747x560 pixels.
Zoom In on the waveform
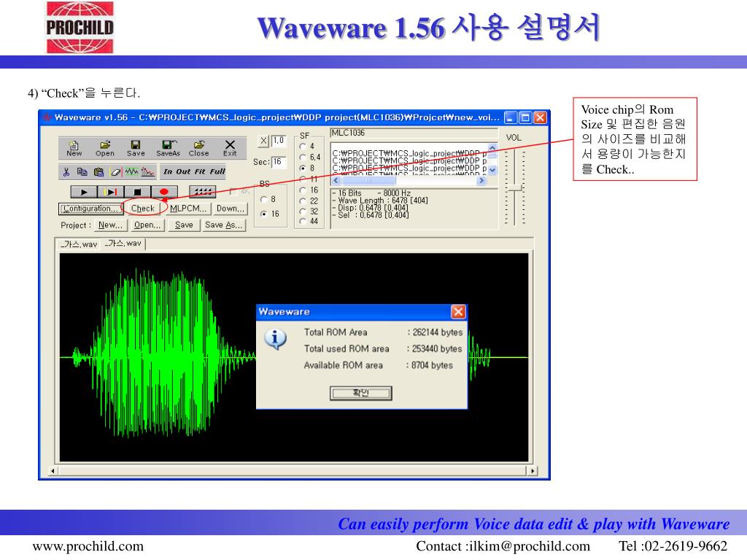tap(168, 172)
